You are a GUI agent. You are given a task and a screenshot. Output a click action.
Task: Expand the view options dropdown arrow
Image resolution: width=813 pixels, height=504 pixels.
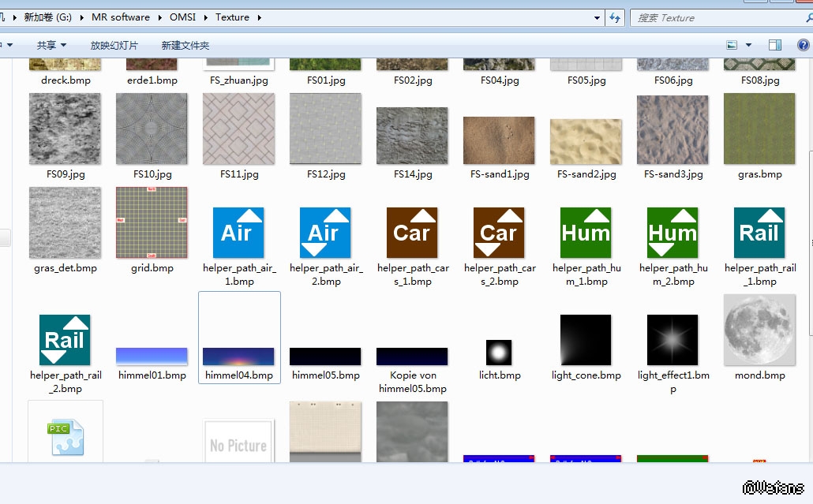(748, 46)
